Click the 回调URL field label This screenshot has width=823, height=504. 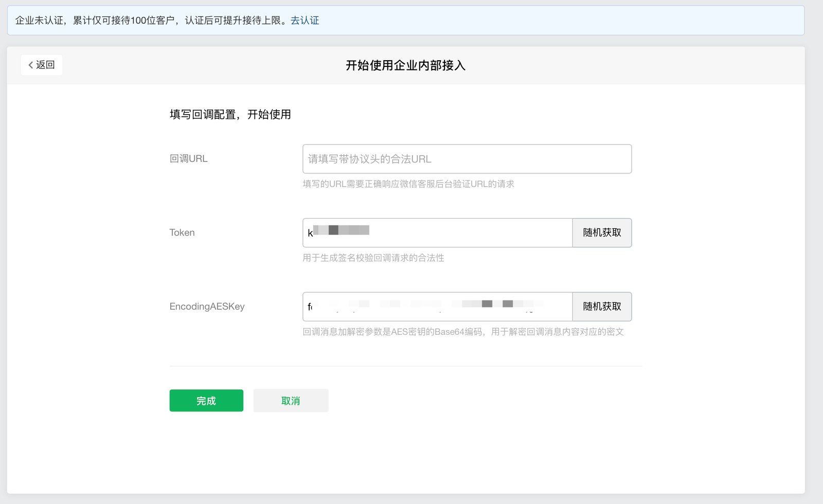(189, 159)
